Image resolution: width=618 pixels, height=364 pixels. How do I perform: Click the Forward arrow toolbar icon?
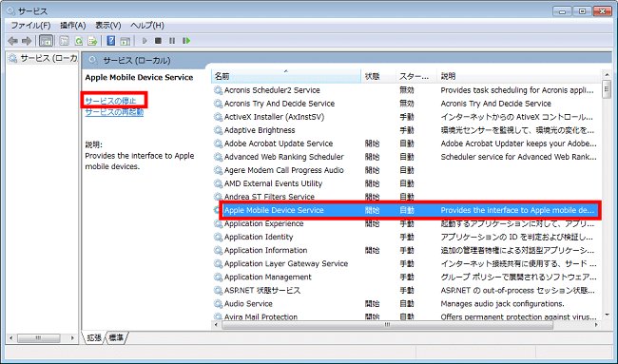tap(27, 41)
